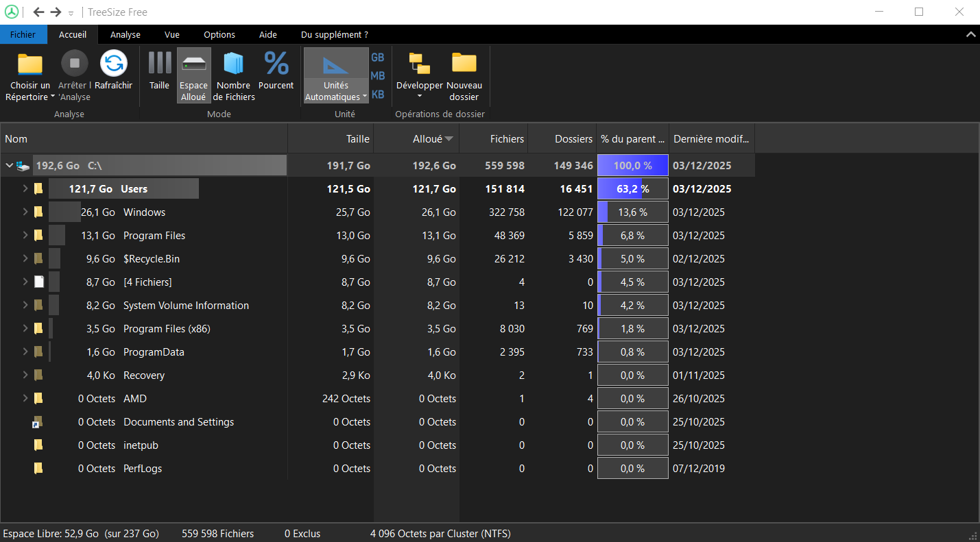Click the Rafraîchir refresh icon
This screenshot has width=980, height=542.
(113, 64)
